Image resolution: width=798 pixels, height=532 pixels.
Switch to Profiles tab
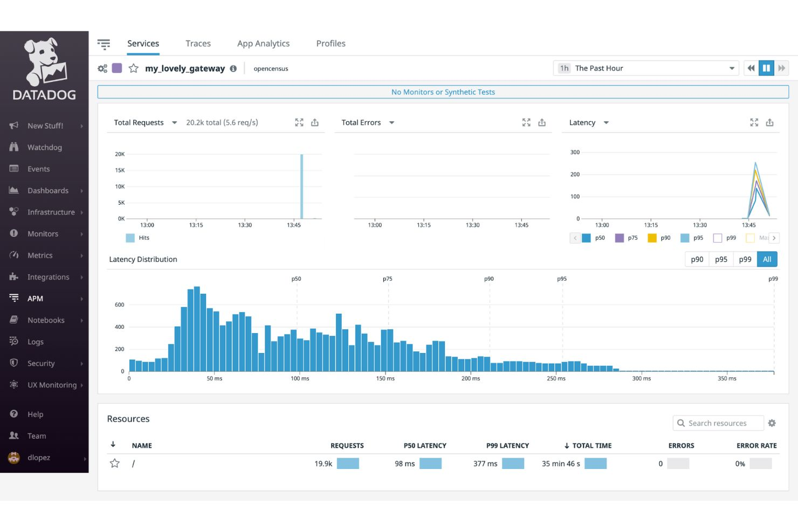pos(331,44)
